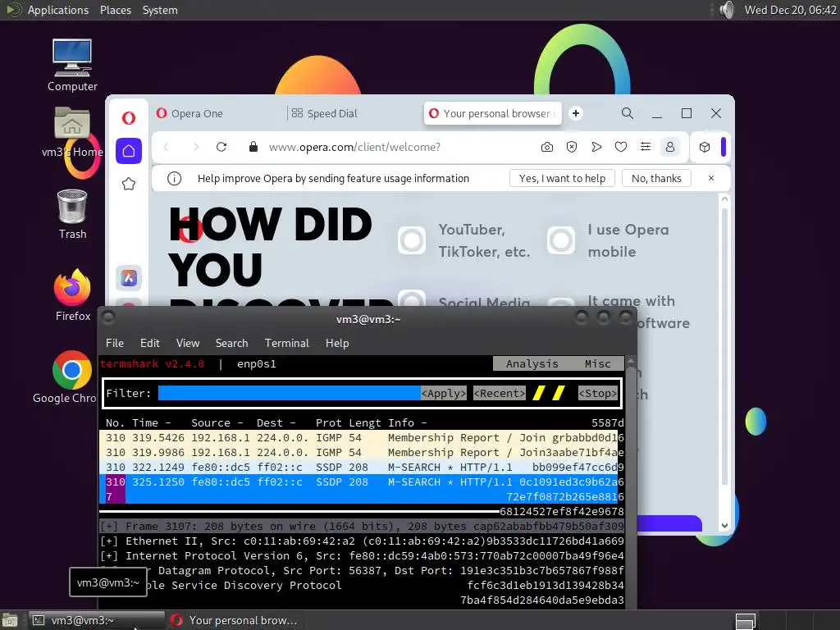The width and height of the screenshot is (840, 630).
Task: Open the terminal File menu
Action: click(115, 343)
